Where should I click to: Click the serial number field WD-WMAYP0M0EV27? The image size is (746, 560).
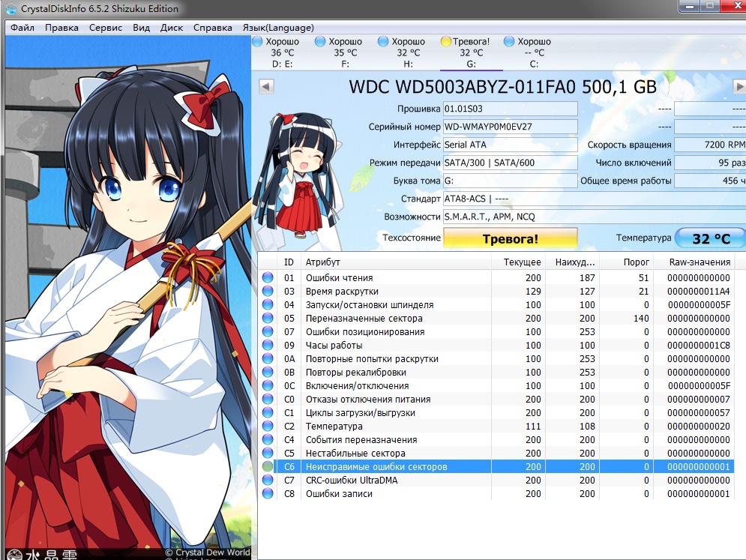tap(511, 127)
